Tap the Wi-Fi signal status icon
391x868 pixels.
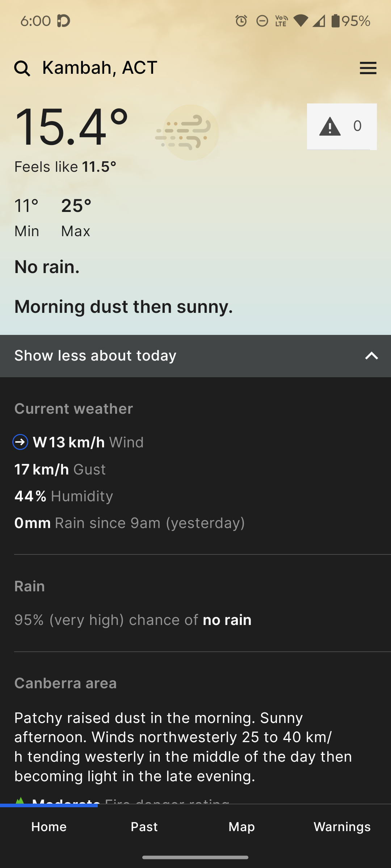pos(300,21)
